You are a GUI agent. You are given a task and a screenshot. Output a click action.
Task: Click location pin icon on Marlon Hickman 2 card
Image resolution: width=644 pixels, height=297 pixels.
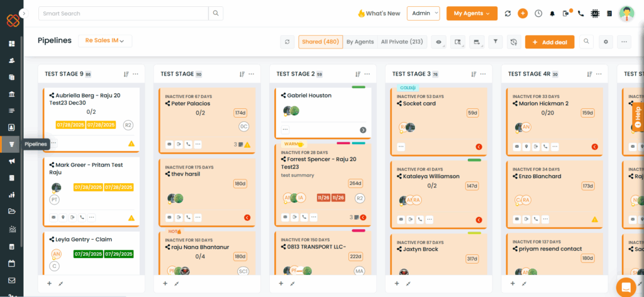526,147
